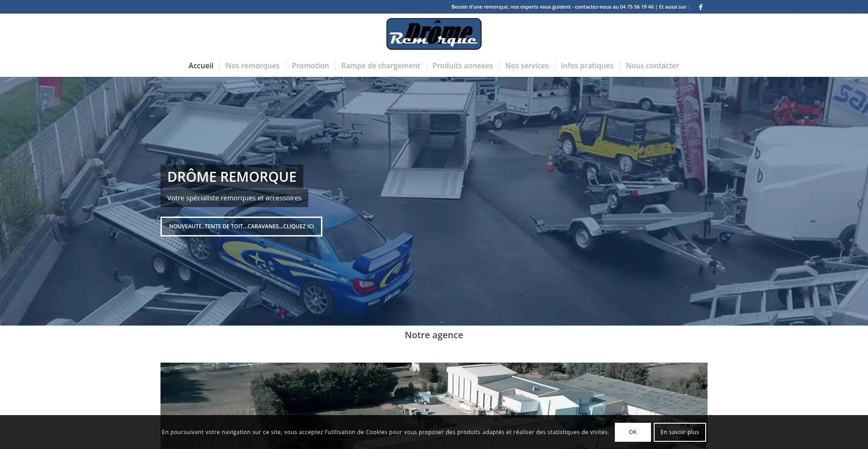The width and height of the screenshot is (868, 449).
Task: Click En savoir plus about cookies
Action: pyautogui.click(x=679, y=432)
